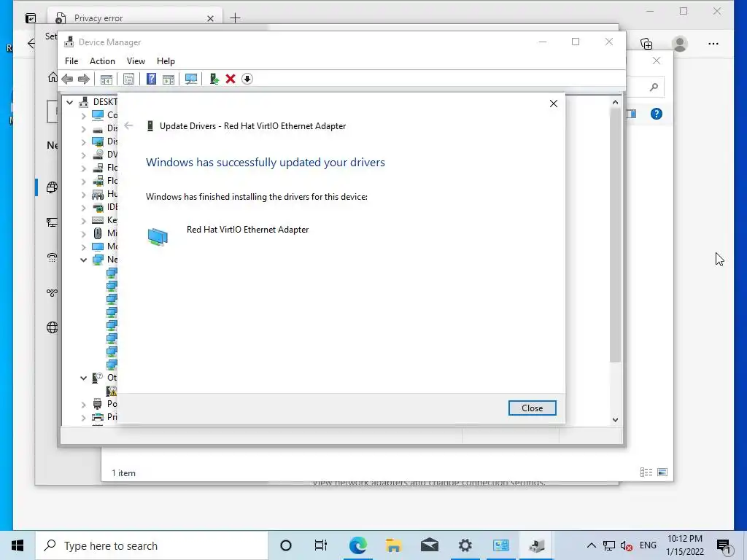Open the Action menu in Device Manager
Viewport: 747px width, 560px height.
[102, 61]
